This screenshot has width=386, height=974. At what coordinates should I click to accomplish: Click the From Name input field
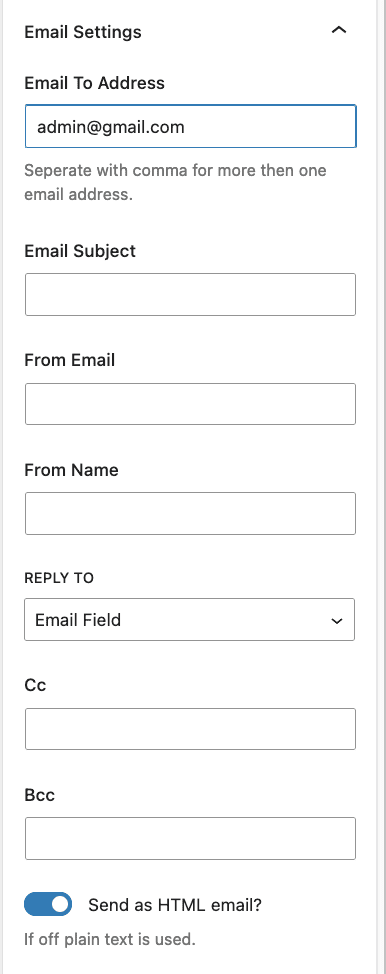click(x=190, y=513)
